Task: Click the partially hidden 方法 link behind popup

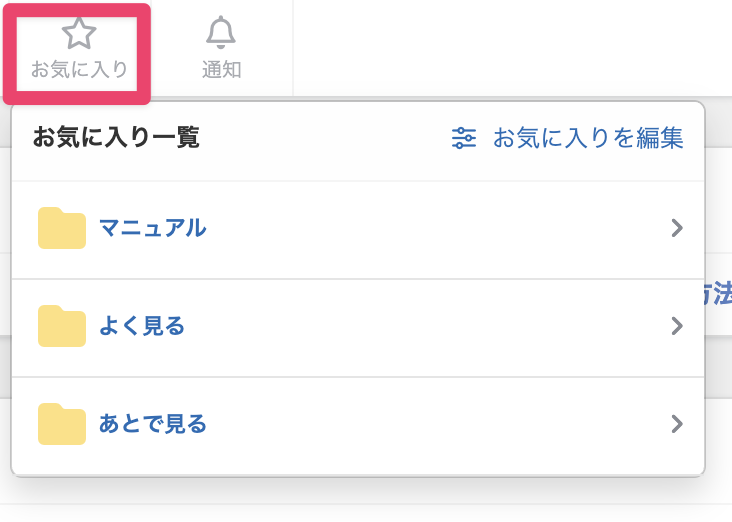Action: click(x=718, y=294)
